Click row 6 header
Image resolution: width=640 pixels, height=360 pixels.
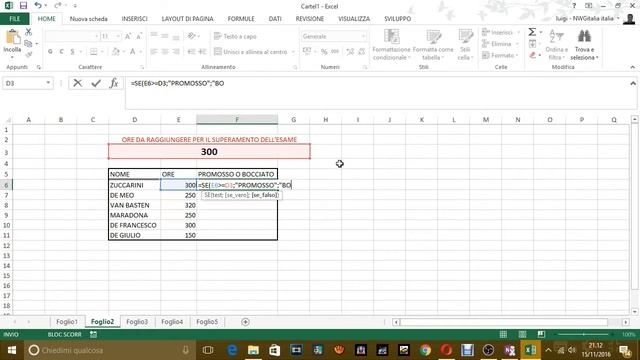click(x=6, y=185)
